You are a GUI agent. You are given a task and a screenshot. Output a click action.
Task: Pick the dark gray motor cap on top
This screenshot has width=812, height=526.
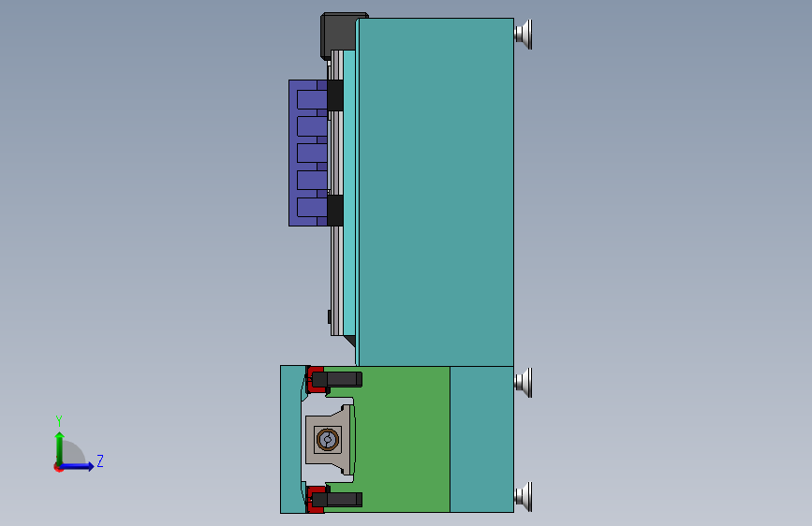click(x=338, y=35)
